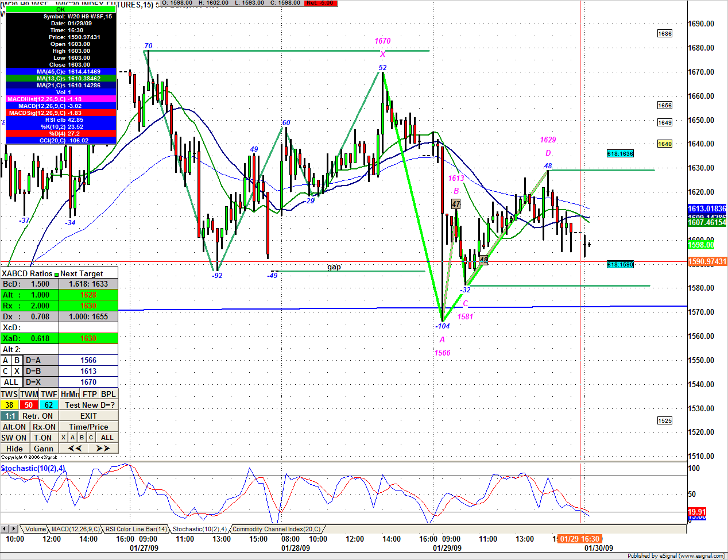728x560 pixels.
Task: Open the Time/Price option
Action: (88, 427)
